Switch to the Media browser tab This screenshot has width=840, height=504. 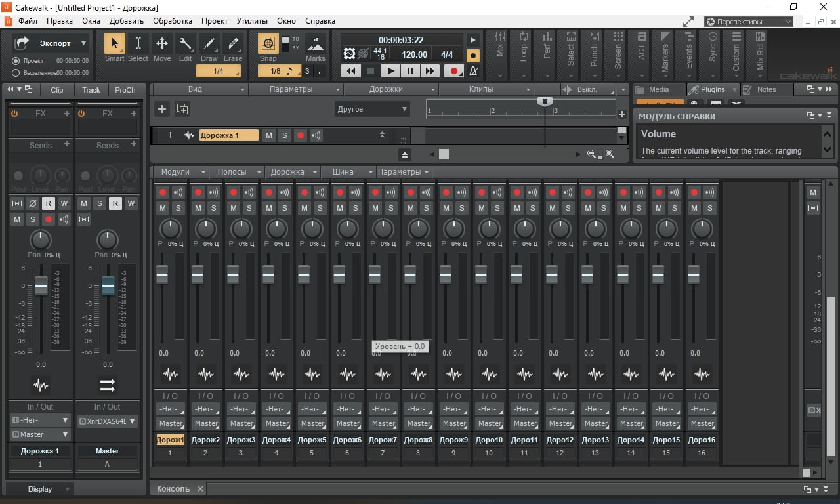click(x=659, y=89)
